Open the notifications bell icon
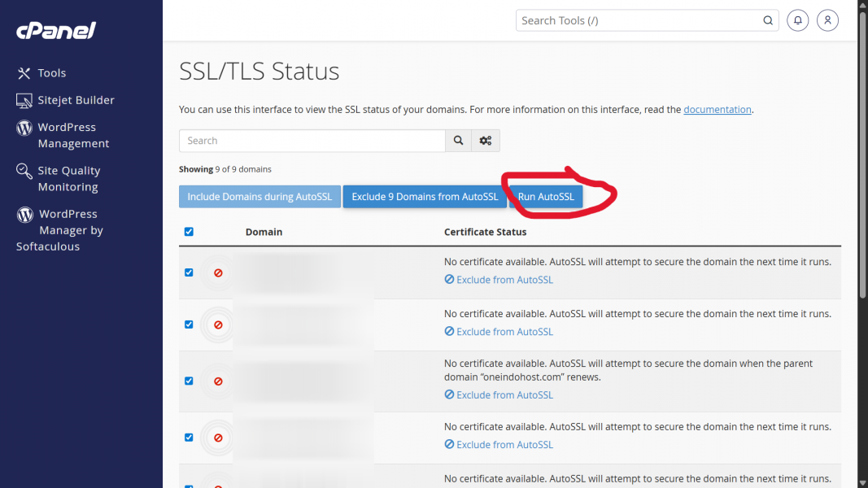 (x=798, y=20)
